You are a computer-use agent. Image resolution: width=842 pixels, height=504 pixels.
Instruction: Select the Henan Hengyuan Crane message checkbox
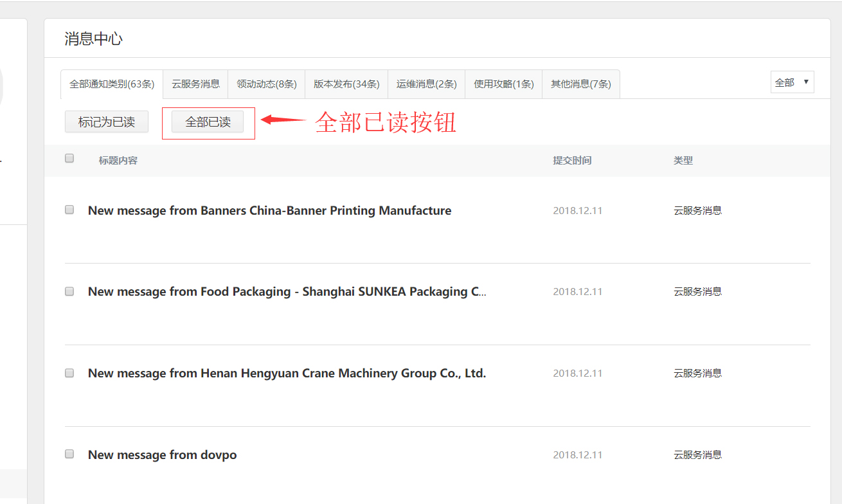[x=69, y=373]
